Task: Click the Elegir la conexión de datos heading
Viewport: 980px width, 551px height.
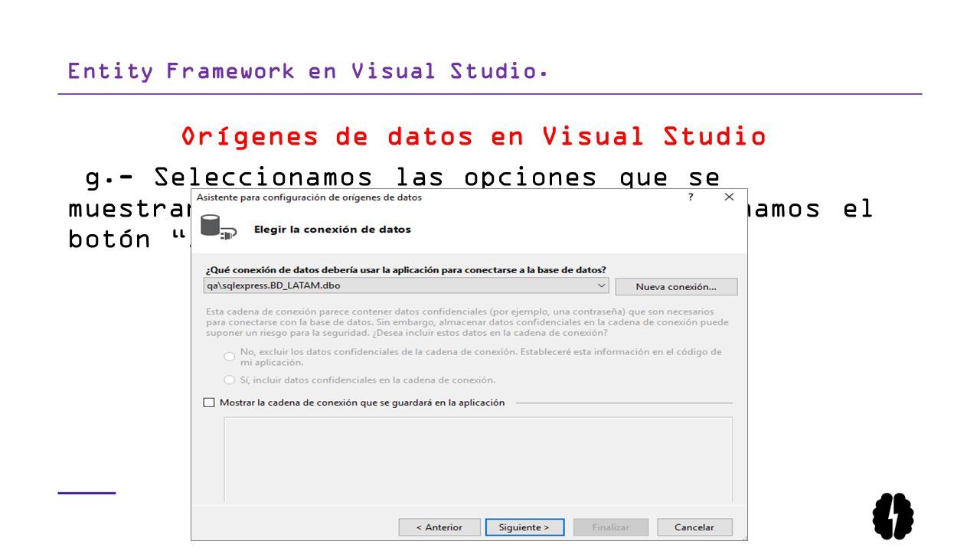Action: pos(332,229)
